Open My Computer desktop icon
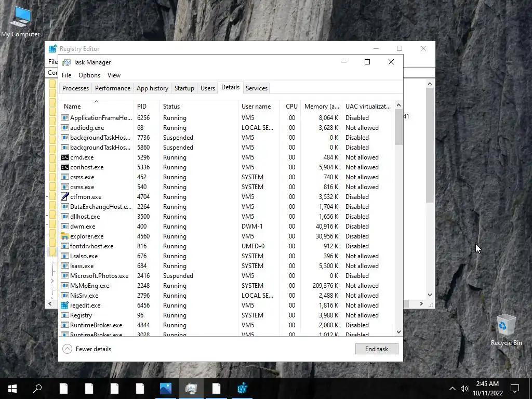Image resolution: width=532 pixels, height=399 pixels. point(20,22)
